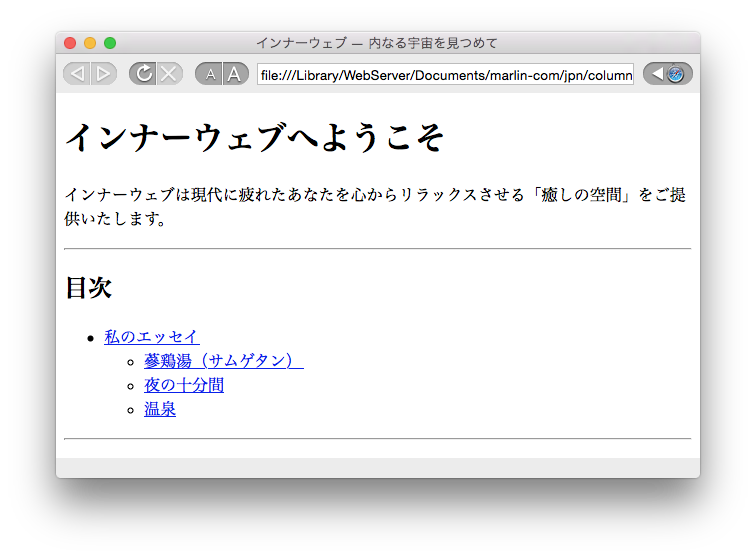Image resolution: width=756 pixels, height=558 pixels.
Task: Go back with the left arrow button
Action: click(77, 74)
